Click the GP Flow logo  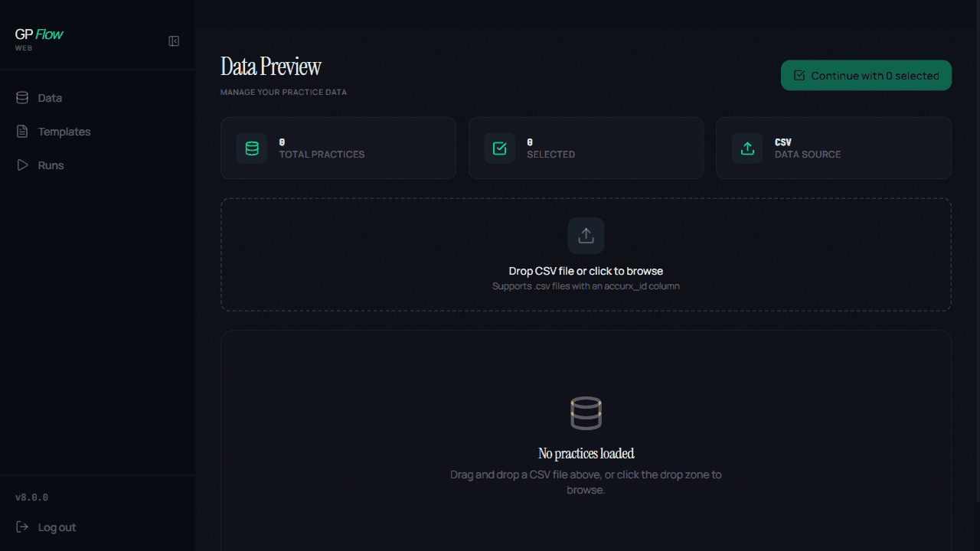38,34
